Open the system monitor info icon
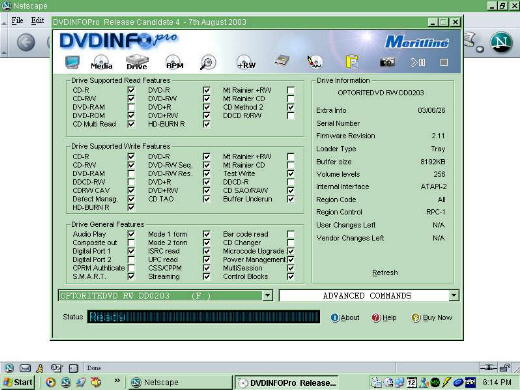This screenshot has width=520, height=390. coord(72,62)
